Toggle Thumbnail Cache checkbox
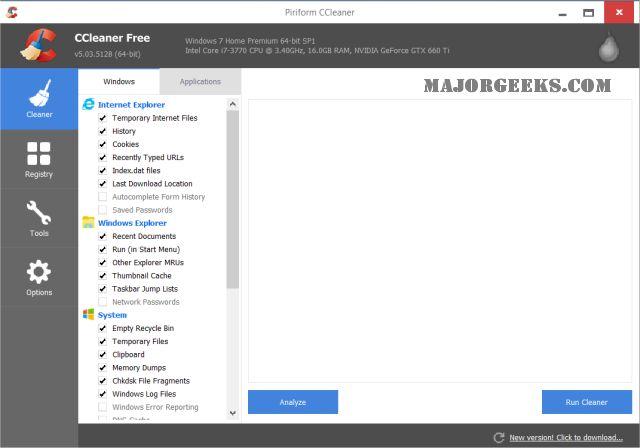This screenshot has height=448, width=640. click(102, 275)
